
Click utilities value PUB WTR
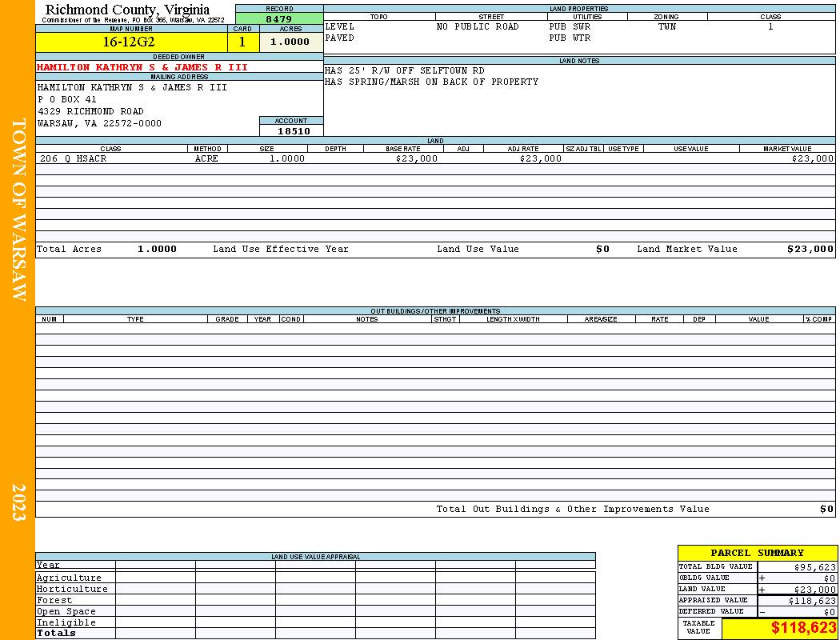pos(570,38)
